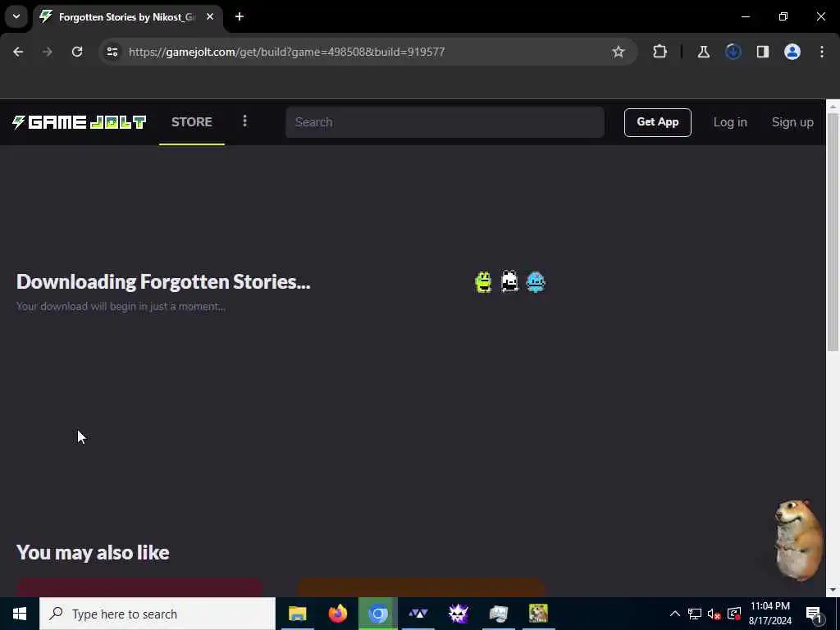Viewport: 840px width, 630px height.
Task: Reload the current page
Action: click(x=77, y=52)
